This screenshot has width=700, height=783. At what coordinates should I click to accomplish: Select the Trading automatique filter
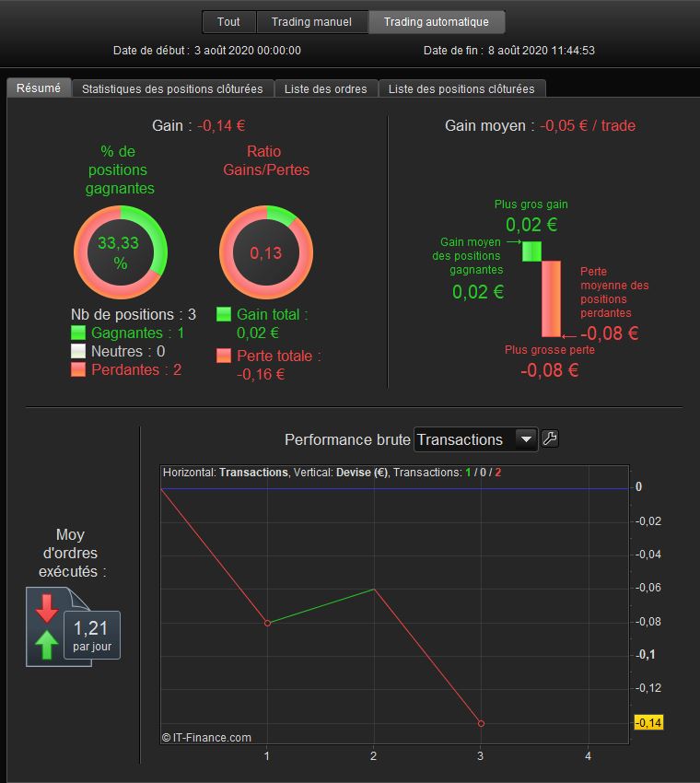pyautogui.click(x=437, y=22)
